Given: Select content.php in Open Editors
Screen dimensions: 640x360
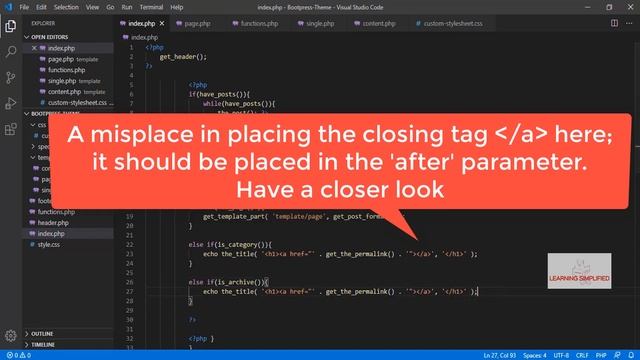Looking at the screenshot, I should [x=68, y=92].
